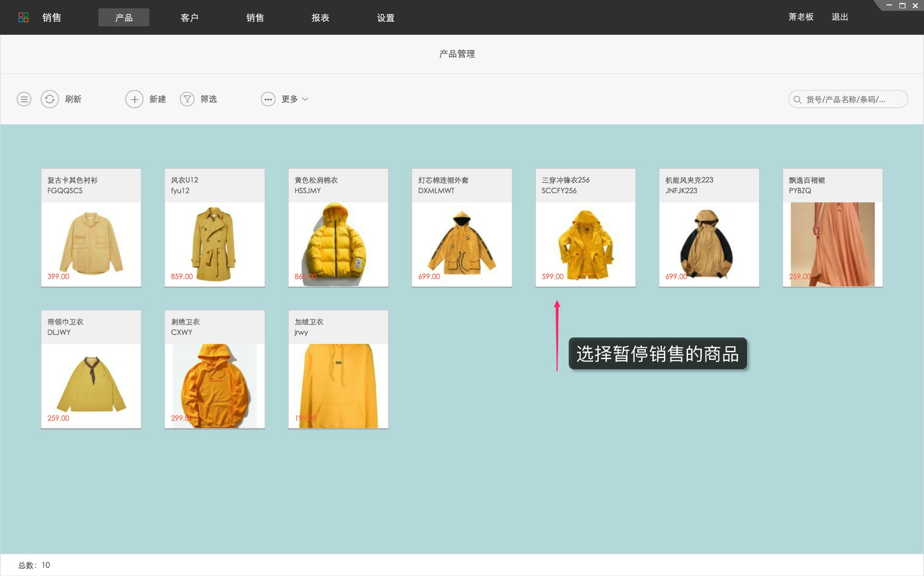Switch to the 报表 tab

click(x=320, y=17)
